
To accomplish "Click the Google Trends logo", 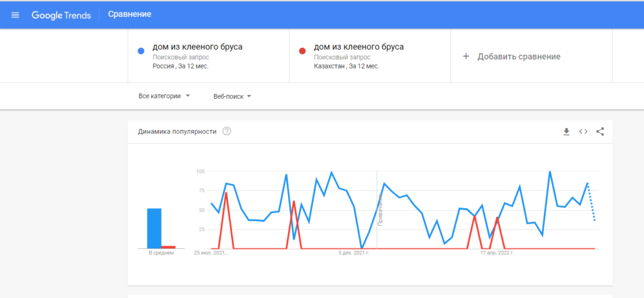I will pyautogui.click(x=61, y=14).
